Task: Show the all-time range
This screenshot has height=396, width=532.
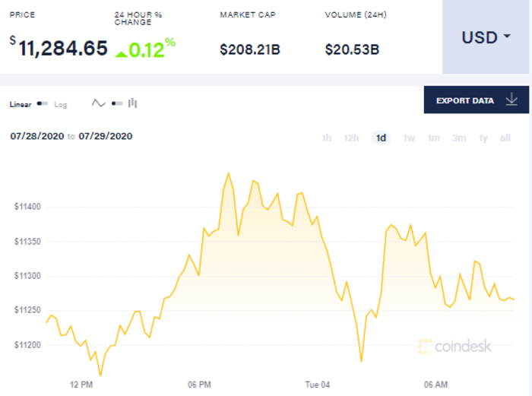Action: [505, 138]
